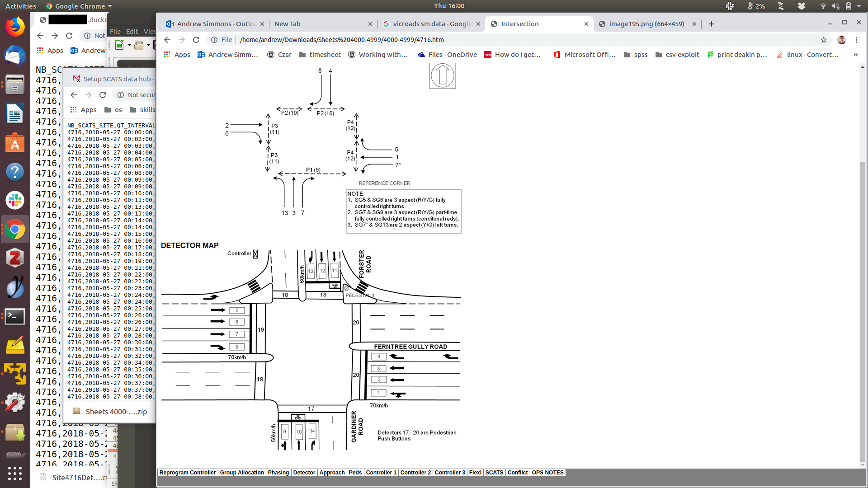Reload the Intersection page

point(196,40)
